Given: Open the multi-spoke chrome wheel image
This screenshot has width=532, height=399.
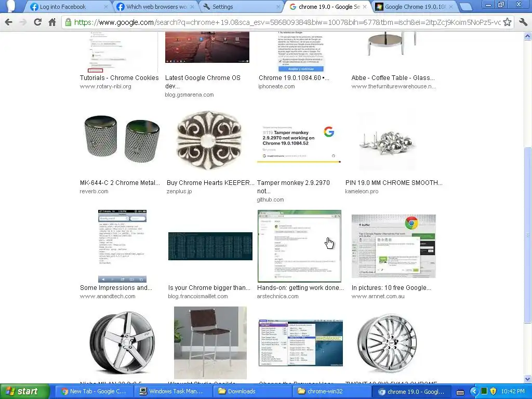Looking at the screenshot, I should (387, 343).
